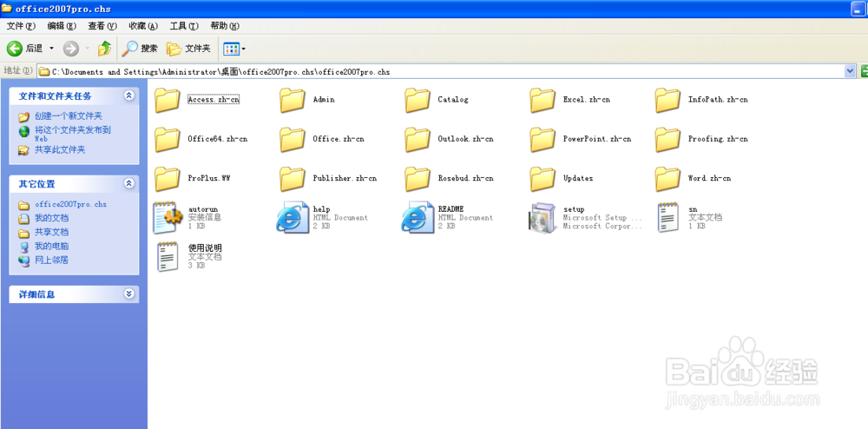
Task: Click 将这个文件夹发布到 Web link
Action: click(x=65, y=134)
